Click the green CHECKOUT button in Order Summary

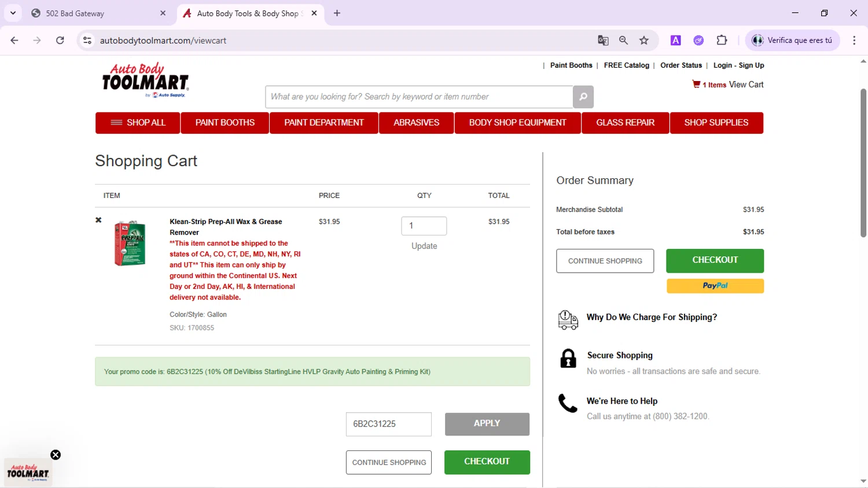[715, 260]
